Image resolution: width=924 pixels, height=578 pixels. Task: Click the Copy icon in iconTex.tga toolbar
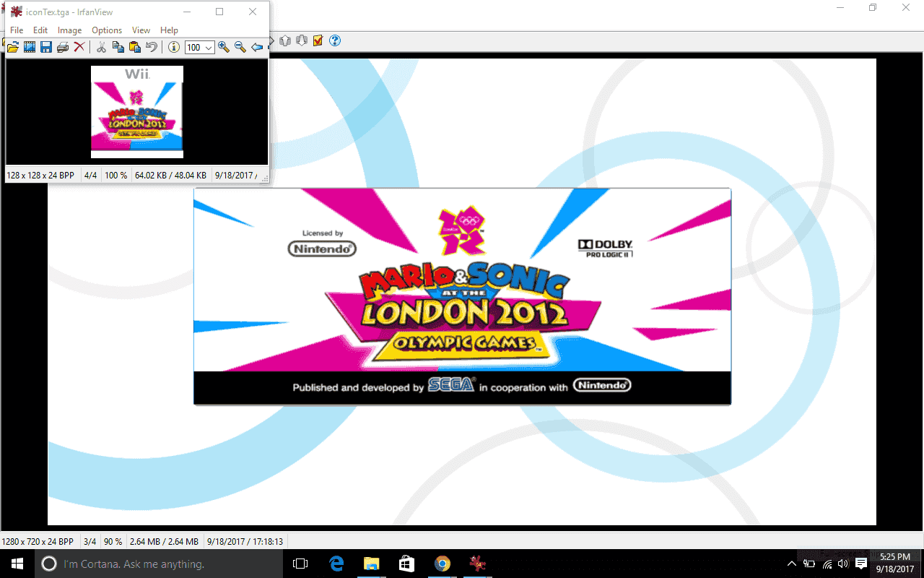(x=118, y=47)
